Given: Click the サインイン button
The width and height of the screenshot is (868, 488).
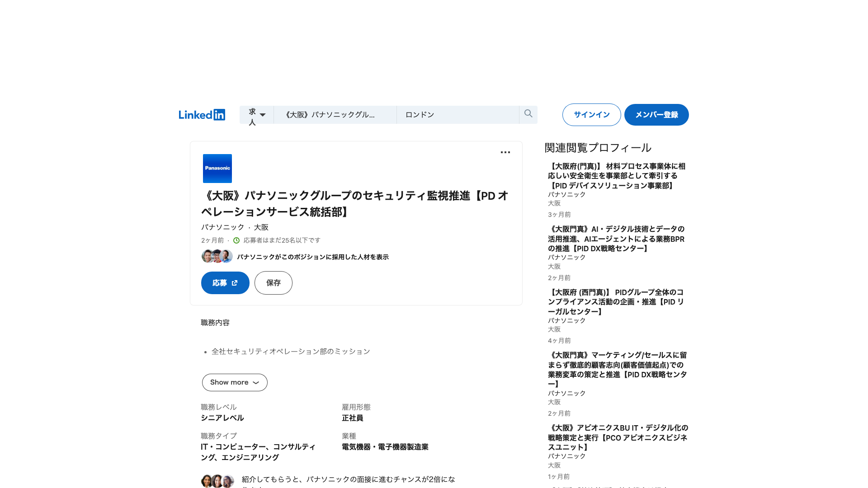Looking at the screenshot, I should point(591,115).
